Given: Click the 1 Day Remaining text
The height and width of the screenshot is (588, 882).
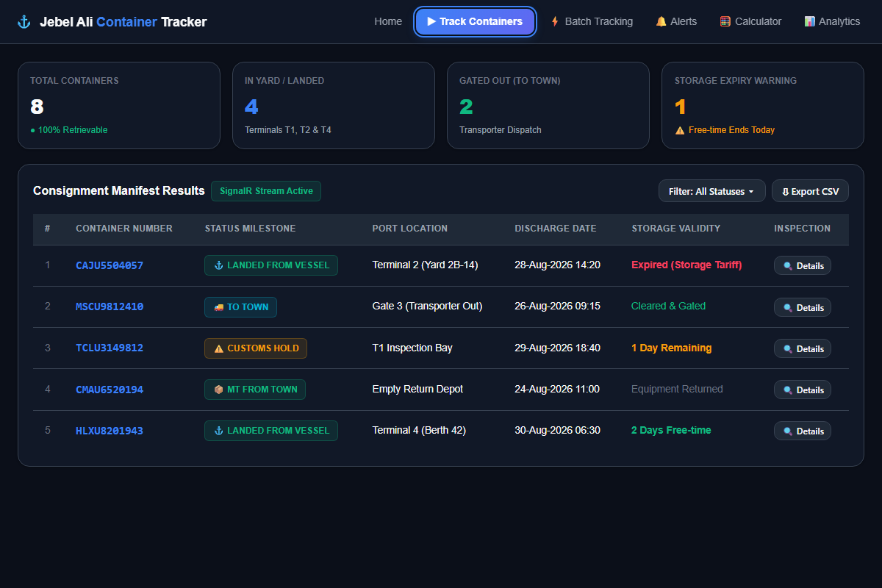Looking at the screenshot, I should 672,348.
